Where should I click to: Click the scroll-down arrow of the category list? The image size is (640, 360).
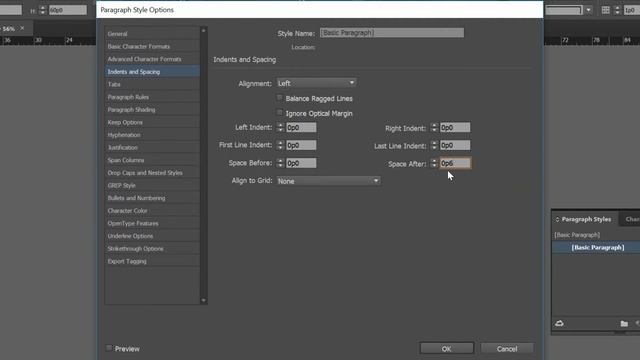[x=203, y=300]
